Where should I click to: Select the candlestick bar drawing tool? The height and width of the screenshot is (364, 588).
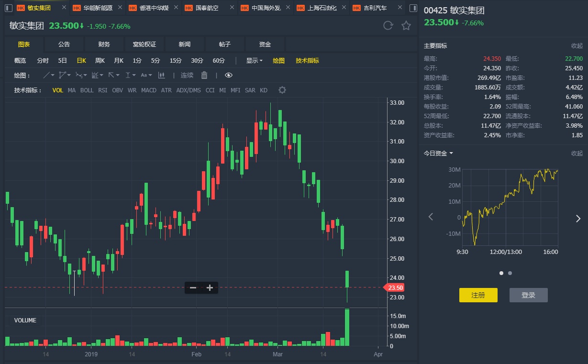click(162, 75)
